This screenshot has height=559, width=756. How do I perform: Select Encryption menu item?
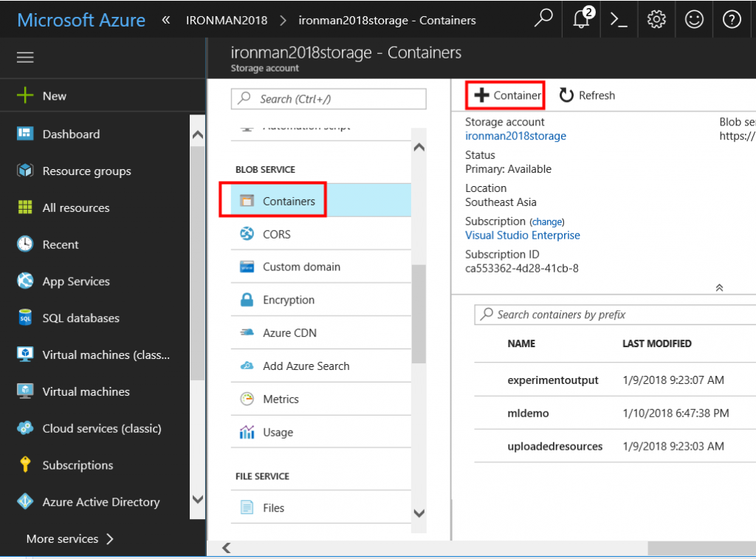click(289, 300)
